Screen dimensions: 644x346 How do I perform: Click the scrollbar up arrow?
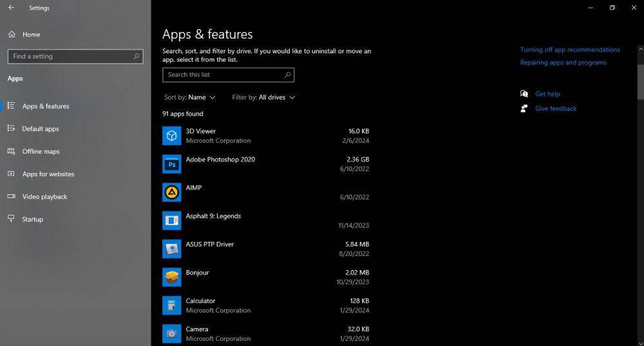[640, 49]
